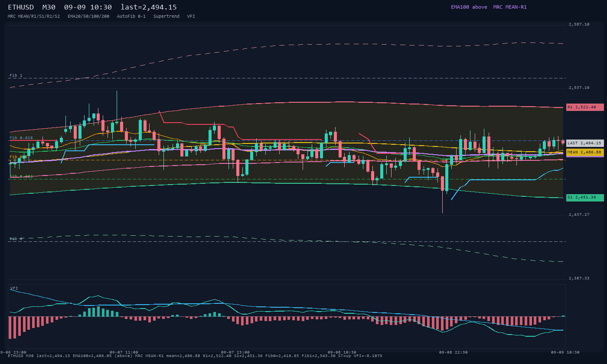Click the VFI panel title label

tap(14, 288)
